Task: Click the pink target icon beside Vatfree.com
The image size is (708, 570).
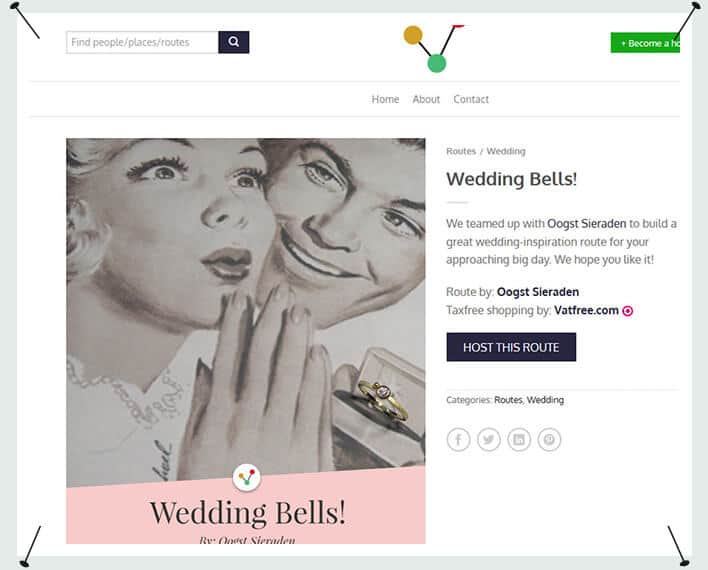Action: tap(628, 311)
